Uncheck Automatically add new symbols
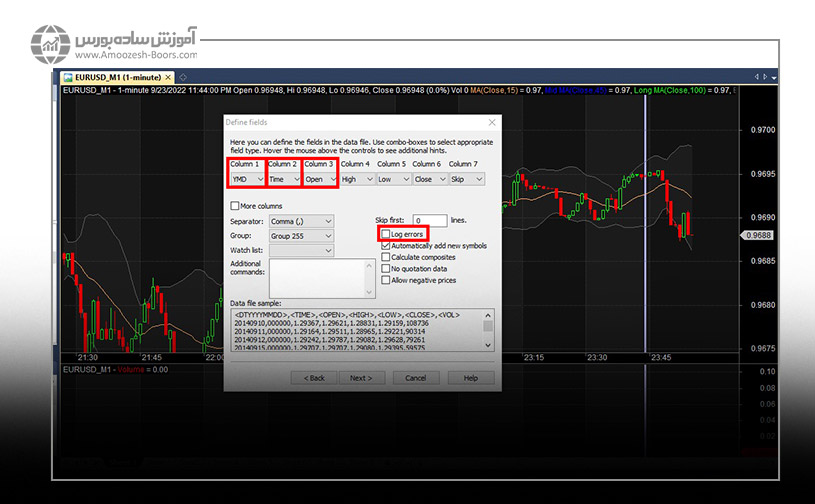 pos(386,245)
